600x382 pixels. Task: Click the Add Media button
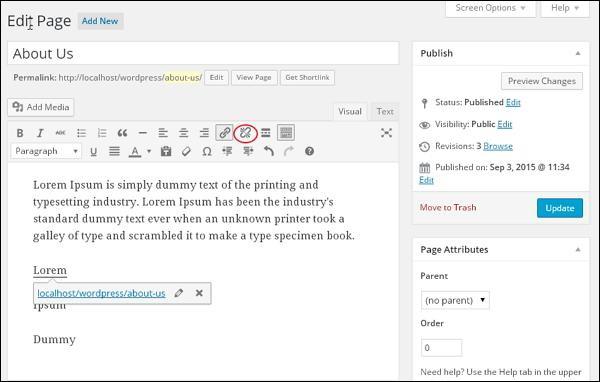pos(41,107)
